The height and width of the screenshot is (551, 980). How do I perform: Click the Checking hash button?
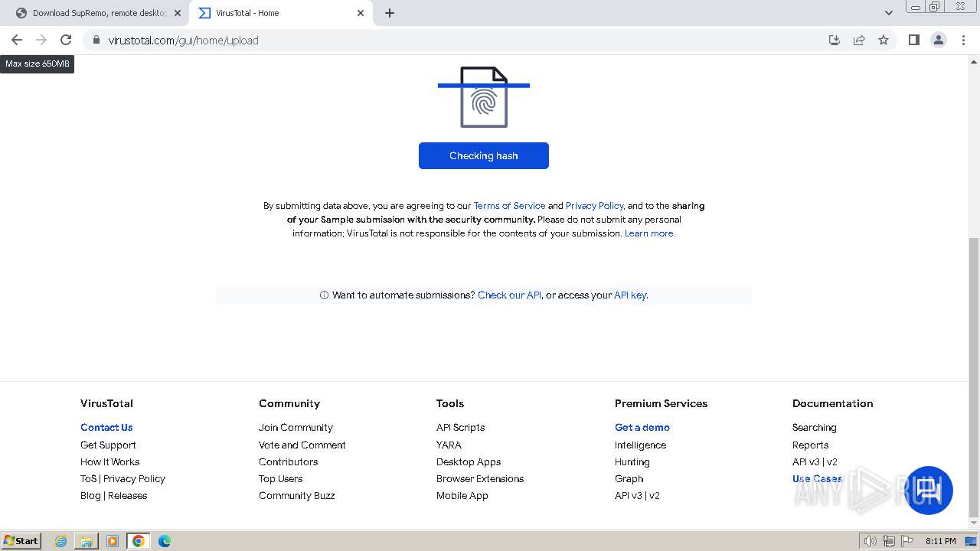point(484,155)
